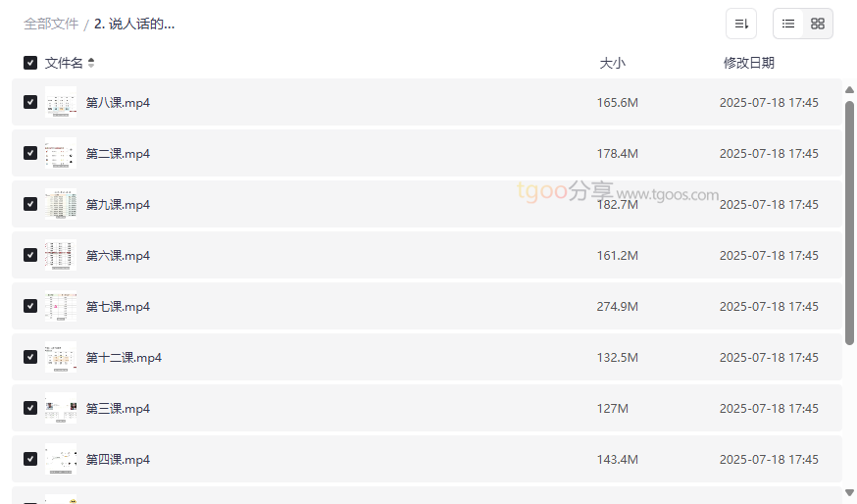Open the sort order options icon
This screenshot has height=504, width=857.
(x=741, y=24)
